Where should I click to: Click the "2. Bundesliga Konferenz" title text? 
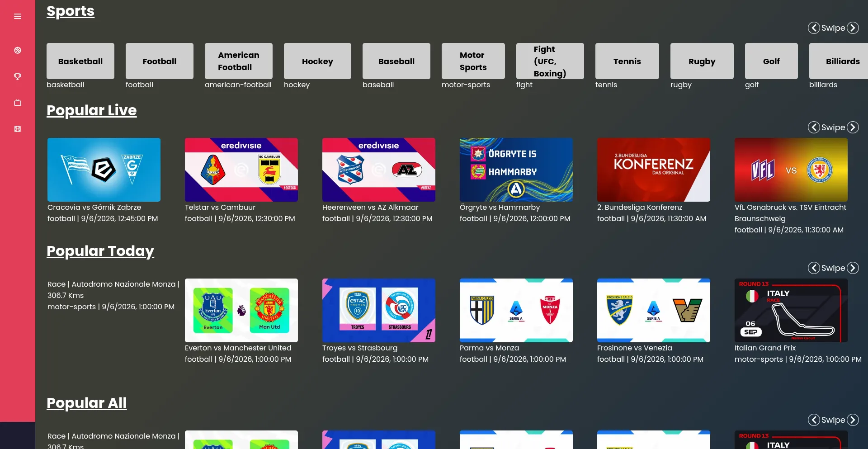(x=640, y=208)
